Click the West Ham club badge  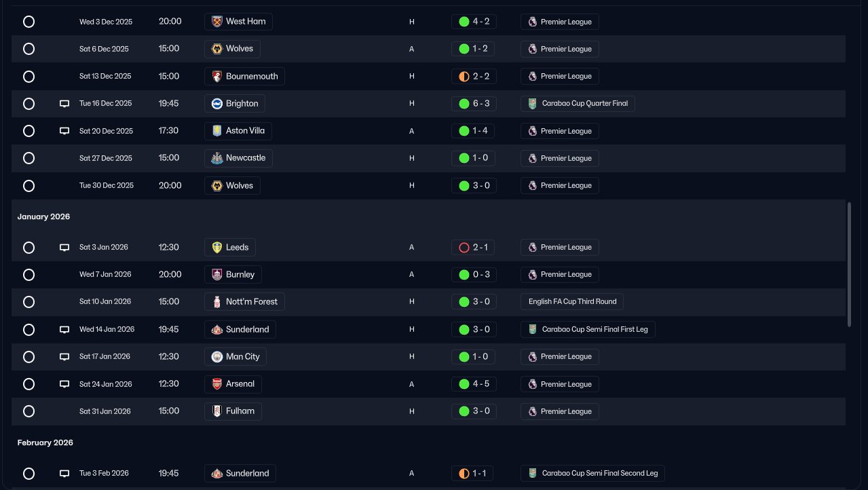tap(217, 22)
